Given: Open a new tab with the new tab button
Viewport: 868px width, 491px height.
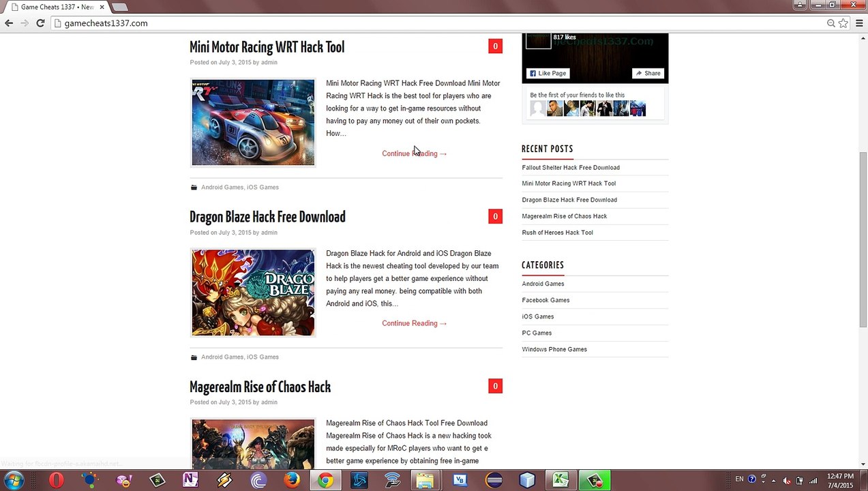Looking at the screenshot, I should click(119, 7).
